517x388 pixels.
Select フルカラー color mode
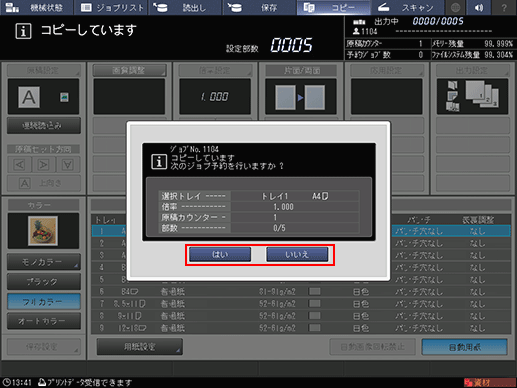pos(43,302)
